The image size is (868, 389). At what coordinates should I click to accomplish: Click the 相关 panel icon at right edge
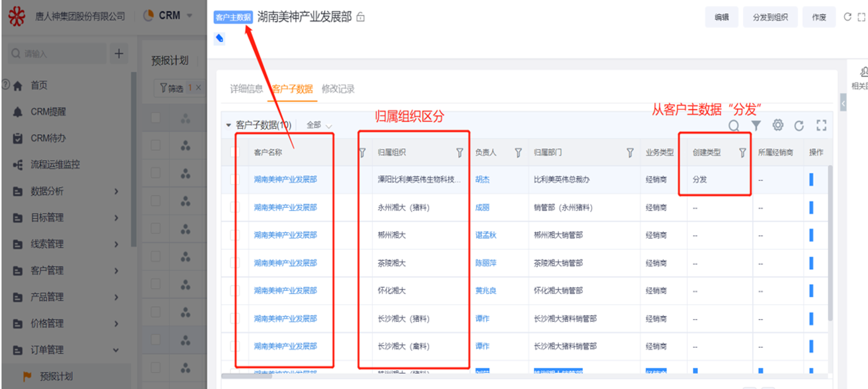(863, 72)
